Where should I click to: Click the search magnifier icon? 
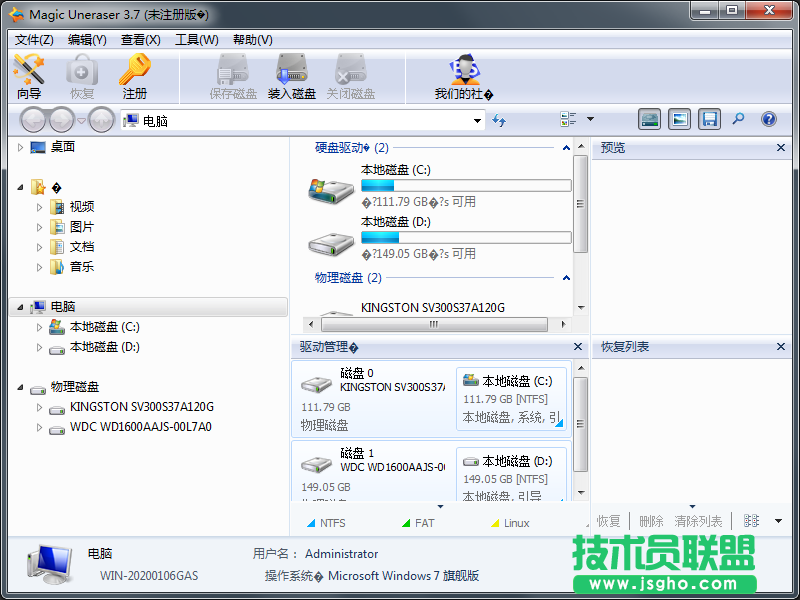(x=739, y=119)
